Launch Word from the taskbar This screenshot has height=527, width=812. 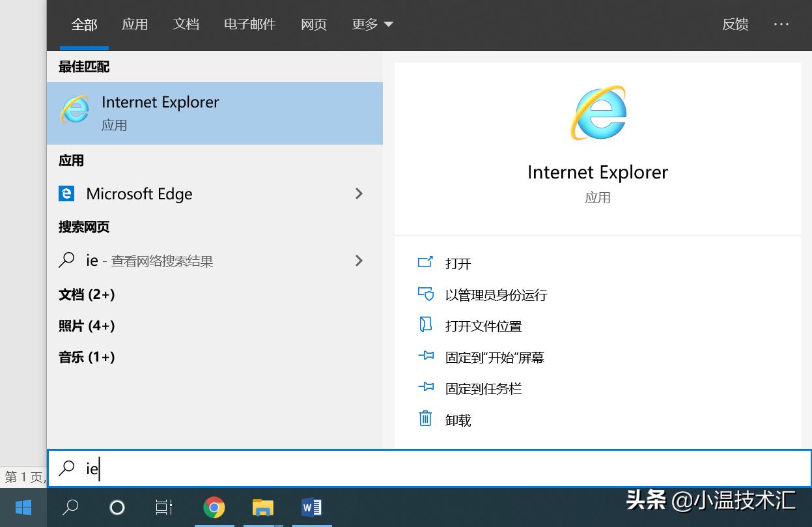coord(311,507)
